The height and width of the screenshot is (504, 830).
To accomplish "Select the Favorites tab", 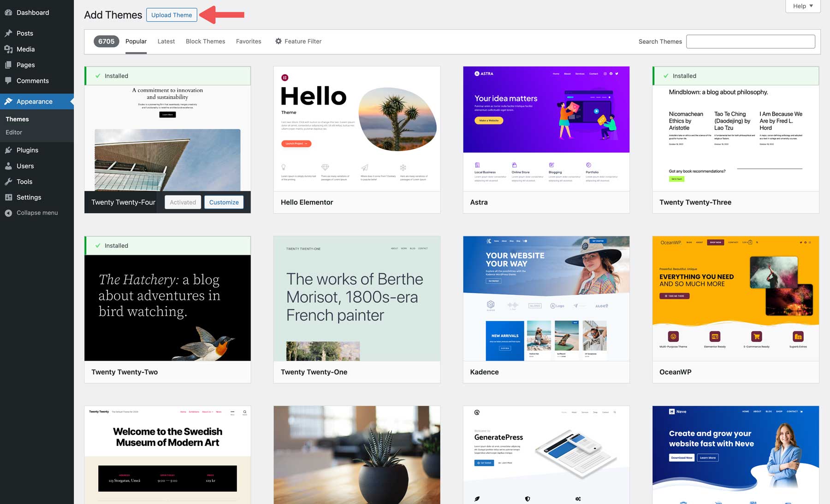I will pyautogui.click(x=249, y=41).
